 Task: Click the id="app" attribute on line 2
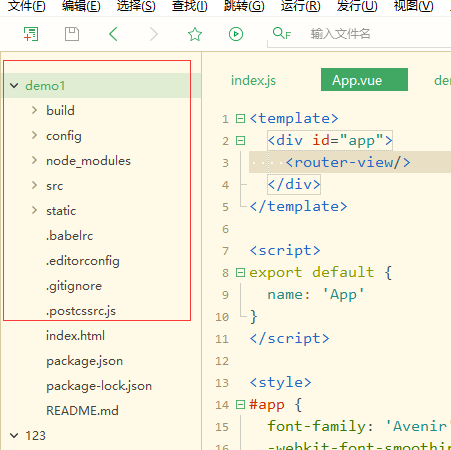tap(348, 140)
